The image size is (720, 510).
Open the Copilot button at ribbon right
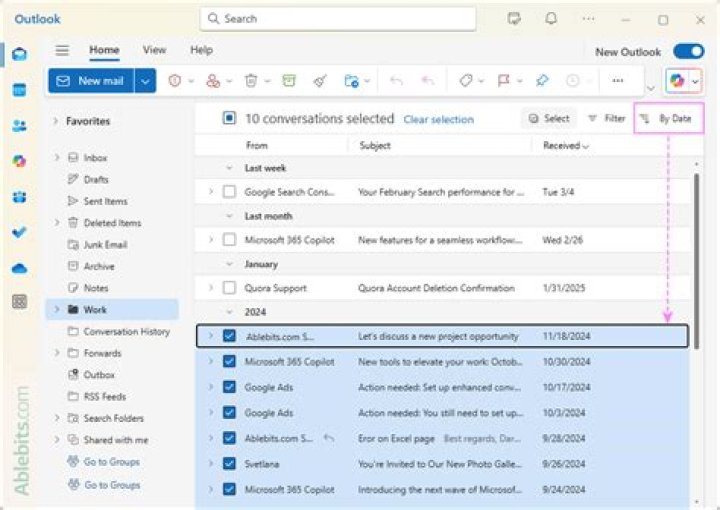[x=677, y=81]
